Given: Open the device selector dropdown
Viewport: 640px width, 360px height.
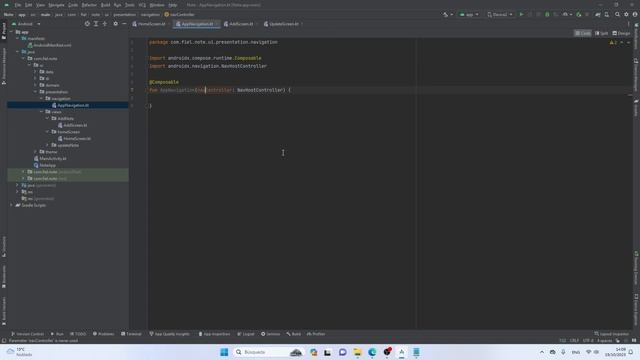Looking at the screenshot, I should coord(500,15).
